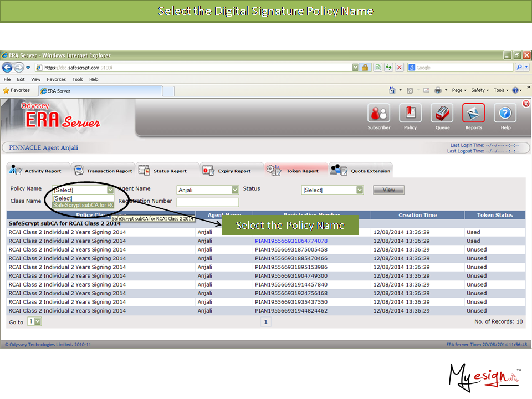
Task: Click the red close X on ERA banner
Action: tap(526, 104)
